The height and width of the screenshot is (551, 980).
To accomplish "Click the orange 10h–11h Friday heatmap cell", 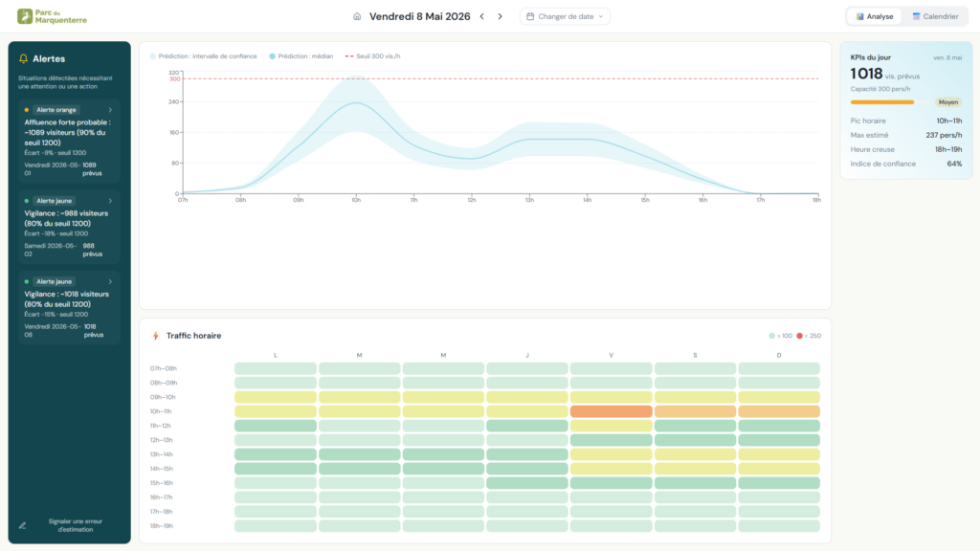I will [612, 411].
